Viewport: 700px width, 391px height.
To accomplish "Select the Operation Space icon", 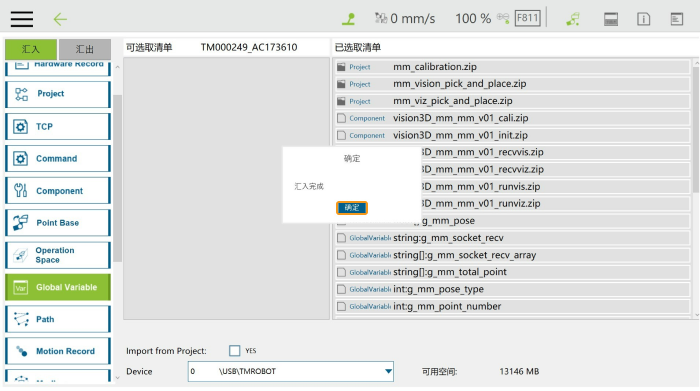I will [21, 255].
